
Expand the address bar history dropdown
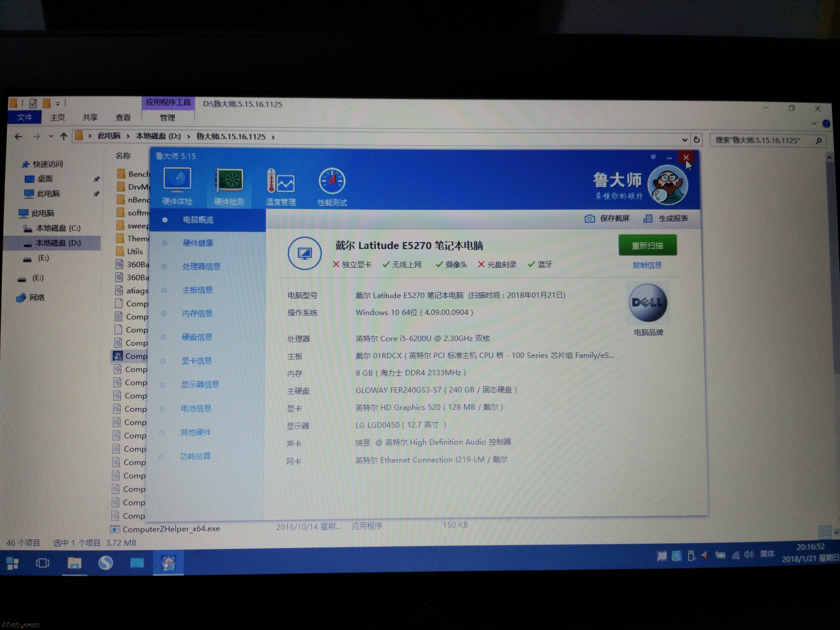tap(684, 140)
